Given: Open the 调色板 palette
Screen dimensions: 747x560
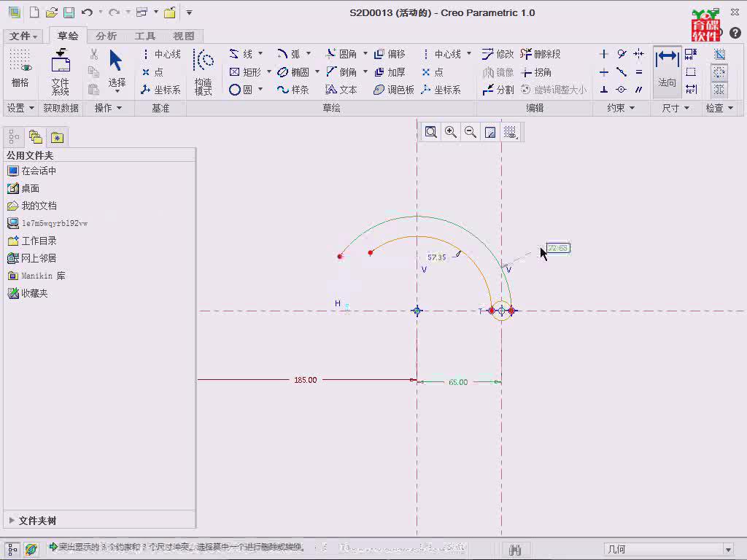Looking at the screenshot, I should [393, 90].
